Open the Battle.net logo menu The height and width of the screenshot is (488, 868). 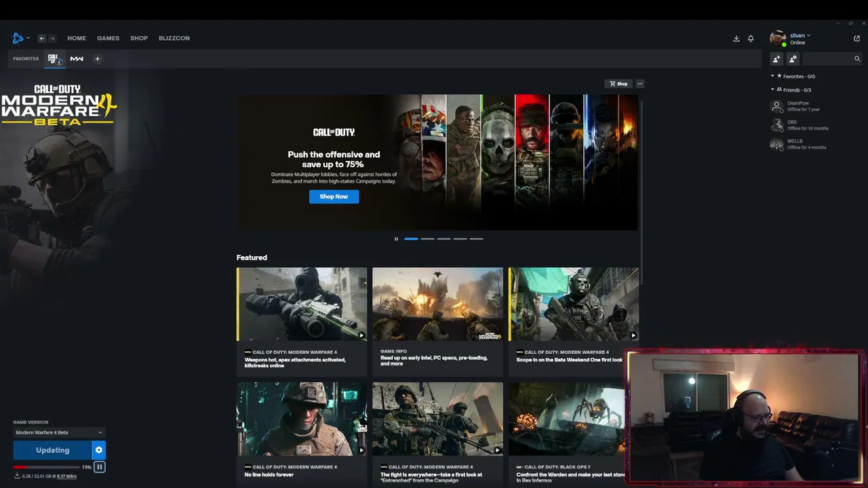point(18,38)
